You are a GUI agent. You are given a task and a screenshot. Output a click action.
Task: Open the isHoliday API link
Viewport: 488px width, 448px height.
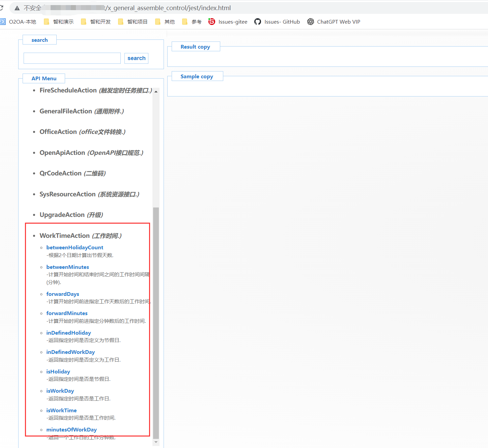(x=58, y=372)
